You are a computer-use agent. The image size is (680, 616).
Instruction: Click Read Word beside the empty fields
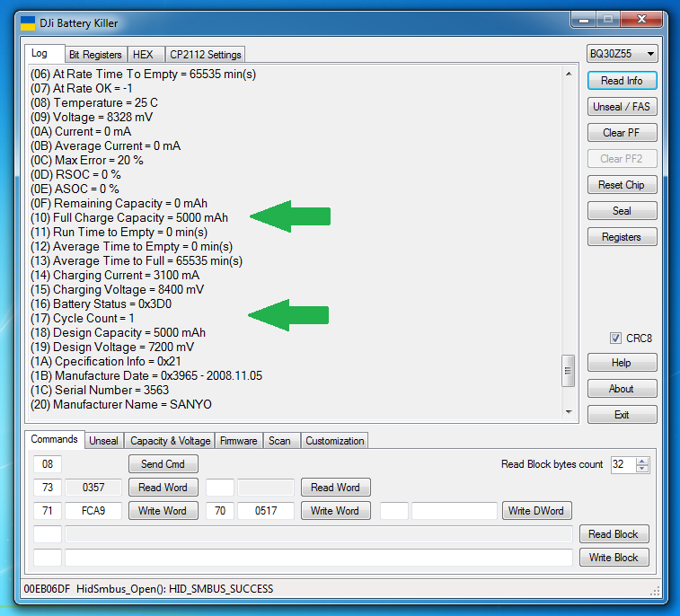(335, 488)
